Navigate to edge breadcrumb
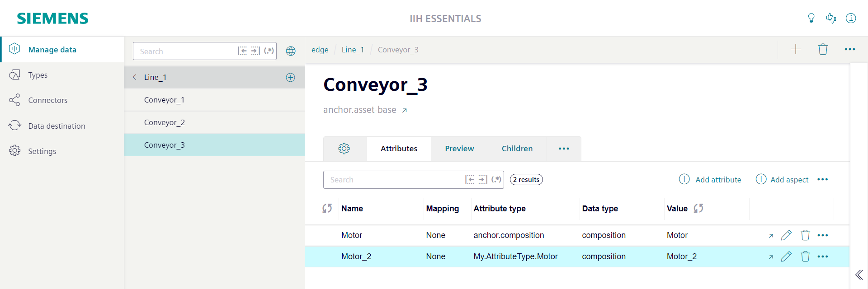868x289 pixels. pyautogui.click(x=320, y=50)
